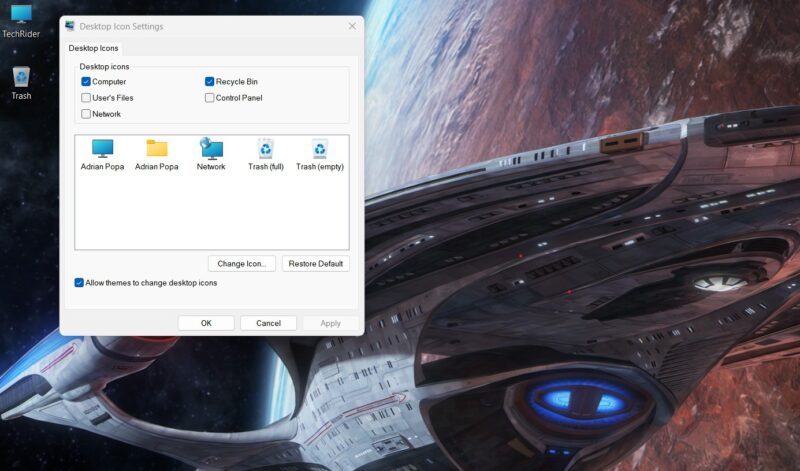
Task: Select the Trash icon on the desktop
Action: pos(21,83)
